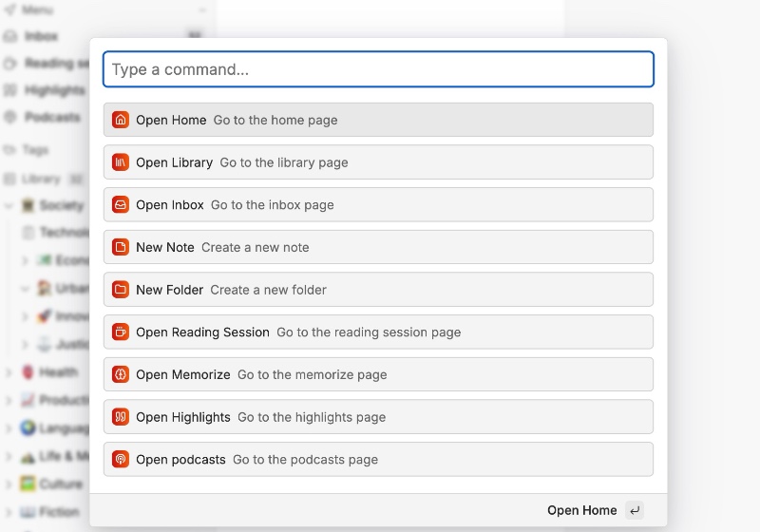Click the Open Library books icon
The height and width of the screenshot is (532, 760).
(x=121, y=162)
